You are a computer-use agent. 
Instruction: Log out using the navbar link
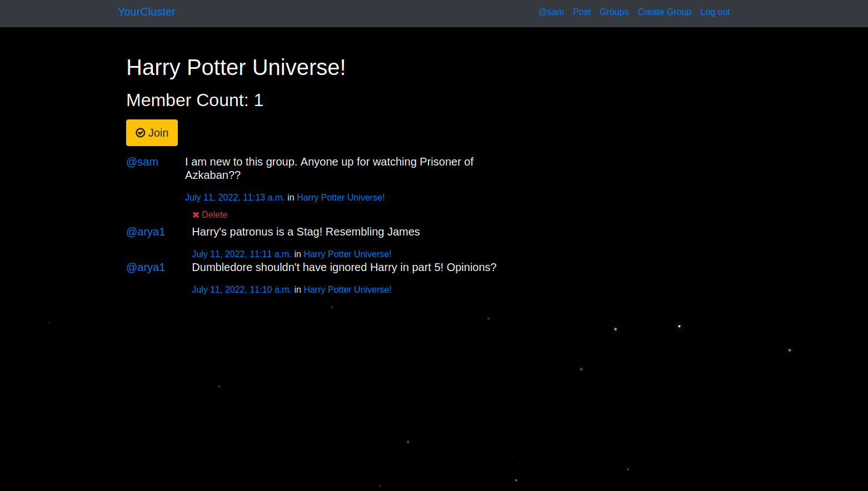tap(715, 12)
